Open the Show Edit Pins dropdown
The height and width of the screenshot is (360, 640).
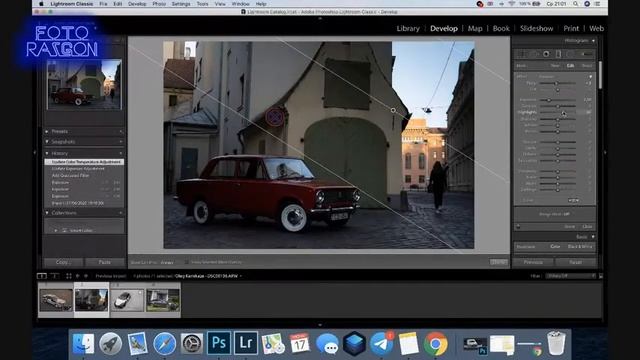(x=167, y=262)
